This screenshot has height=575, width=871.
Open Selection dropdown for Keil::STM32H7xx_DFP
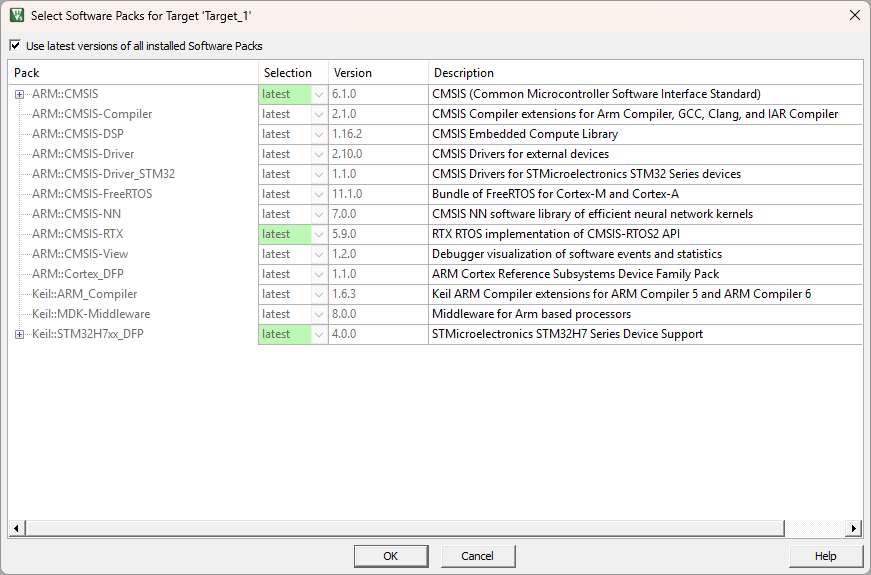(319, 334)
